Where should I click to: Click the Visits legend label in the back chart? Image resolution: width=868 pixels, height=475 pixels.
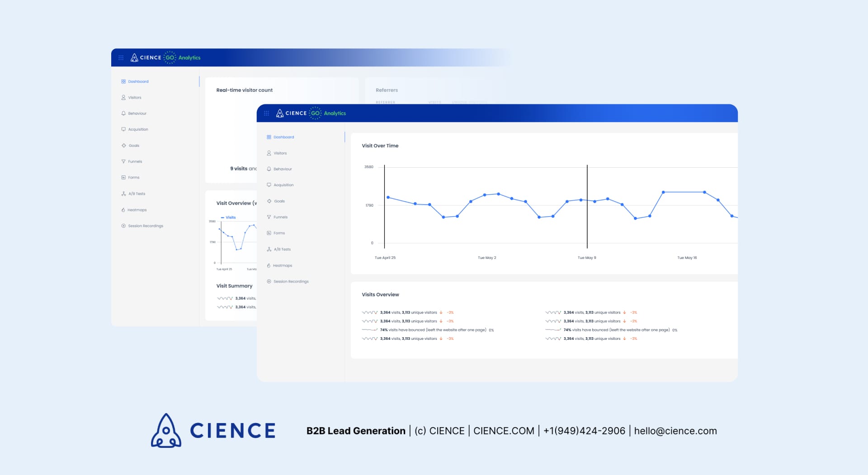tap(230, 217)
